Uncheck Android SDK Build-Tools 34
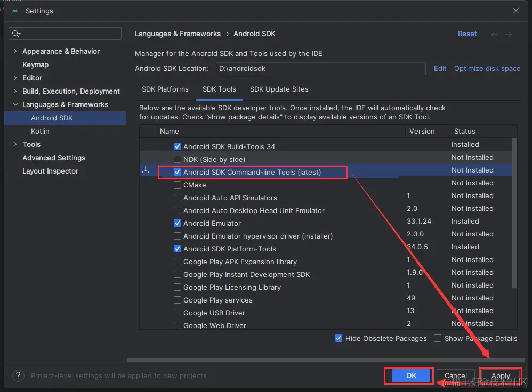The image size is (532, 392). click(177, 146)
